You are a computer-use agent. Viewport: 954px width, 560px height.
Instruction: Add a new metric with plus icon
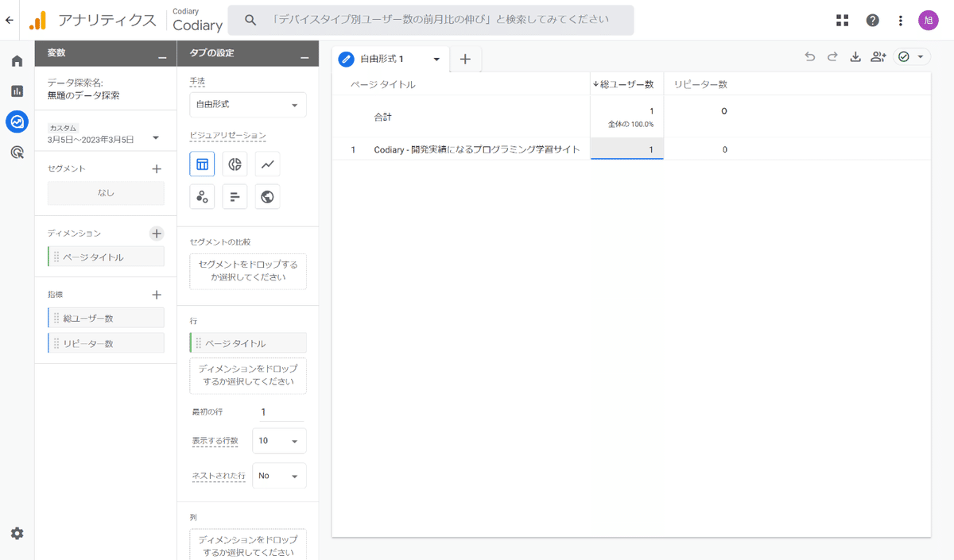pos(157,294)
